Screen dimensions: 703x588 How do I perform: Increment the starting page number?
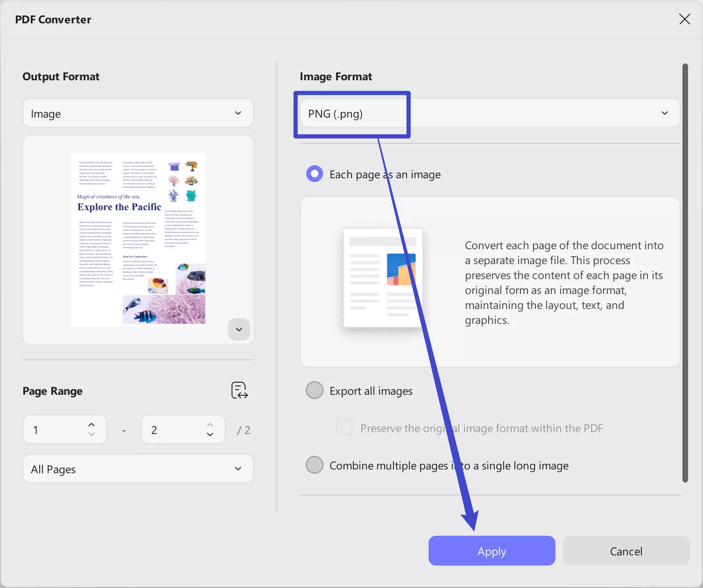(x=91, y=424)
